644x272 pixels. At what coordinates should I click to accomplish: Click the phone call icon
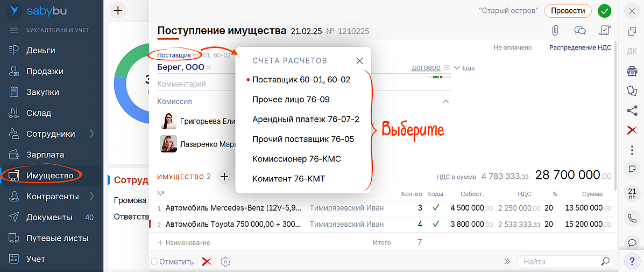[632, 218]
